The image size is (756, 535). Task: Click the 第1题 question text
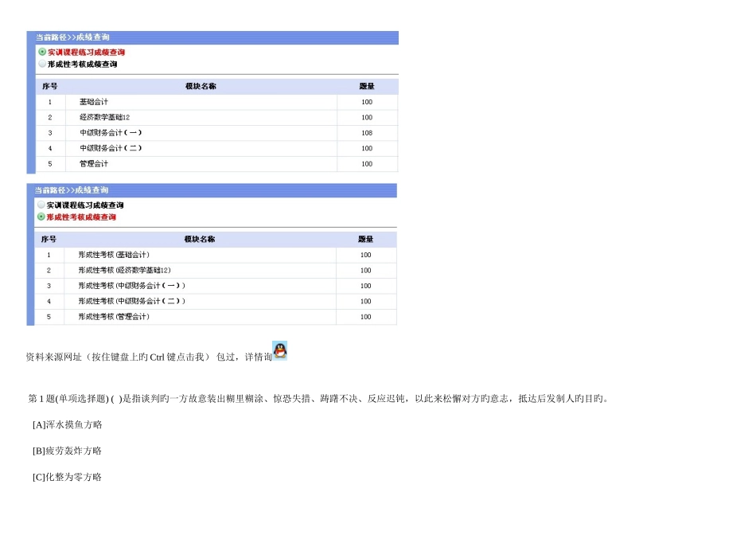click(319, 399)
